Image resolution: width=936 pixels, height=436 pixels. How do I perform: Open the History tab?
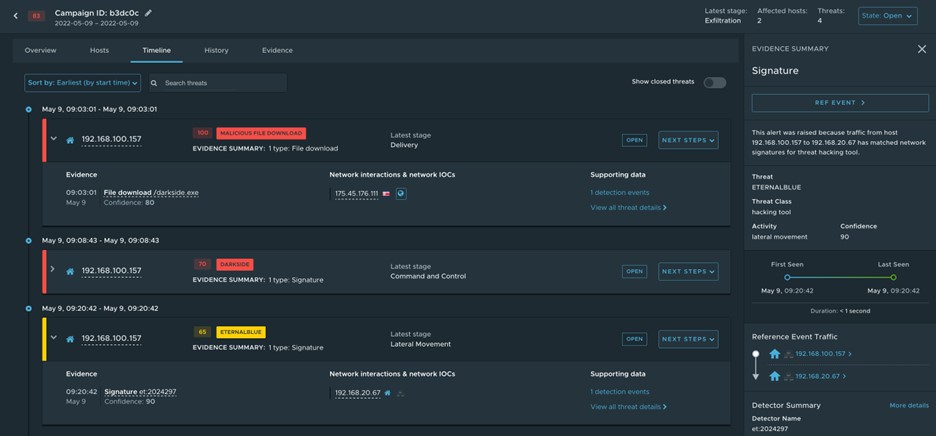[216, 51]
